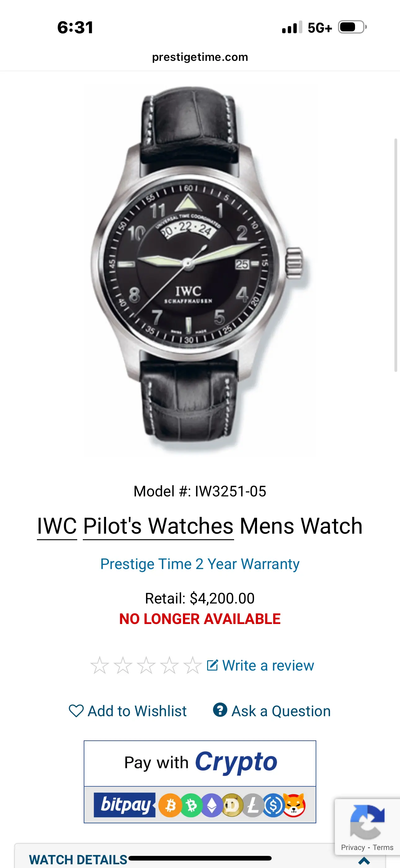
Task: Click the question mark help icon
Action: pyautogui.click(x=220, y=710)
